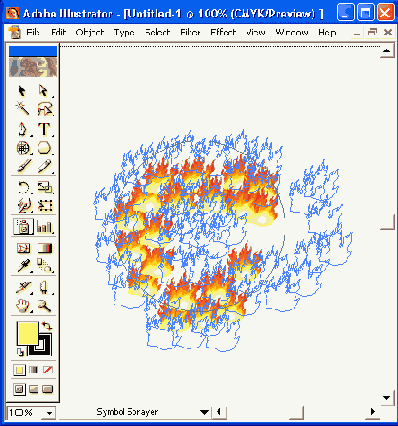Enable Standard Screen Mode
The height and width of the screenshot is (426, 398).
tap(19, 389)
